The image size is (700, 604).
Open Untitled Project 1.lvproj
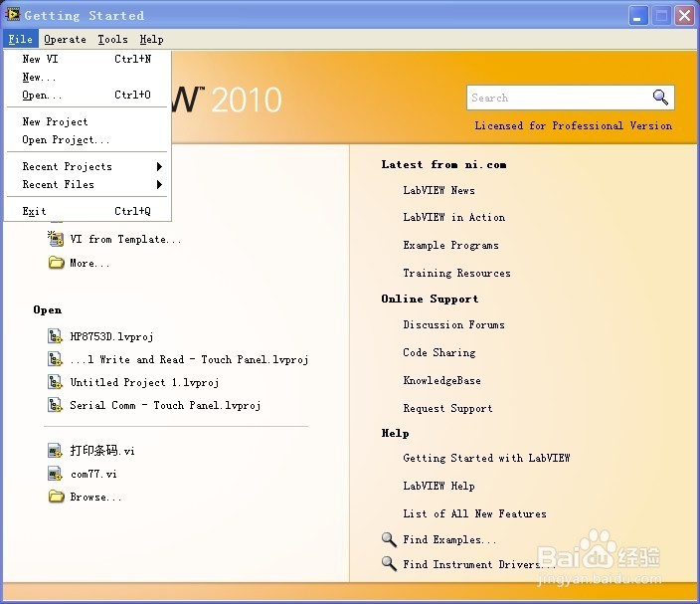coord(144,382)
